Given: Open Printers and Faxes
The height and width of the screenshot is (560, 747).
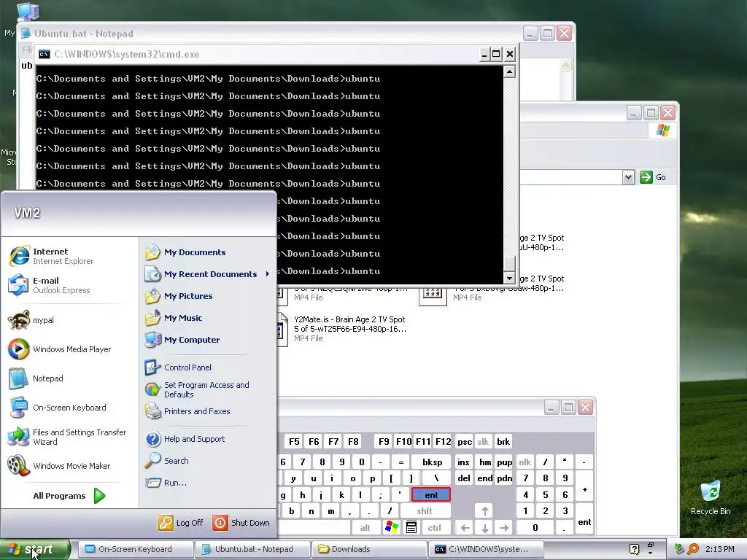Looking at the screenshot, I should 187,411.
